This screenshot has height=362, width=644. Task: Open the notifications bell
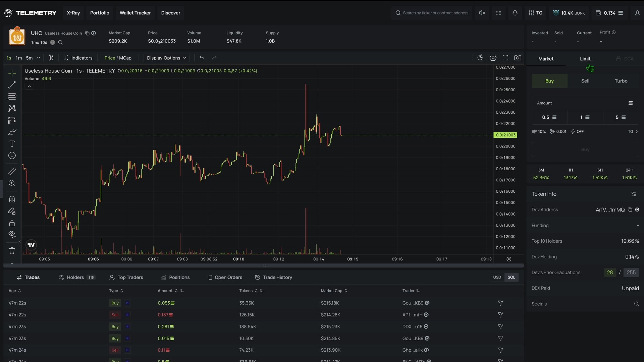(x=515, y=13)
